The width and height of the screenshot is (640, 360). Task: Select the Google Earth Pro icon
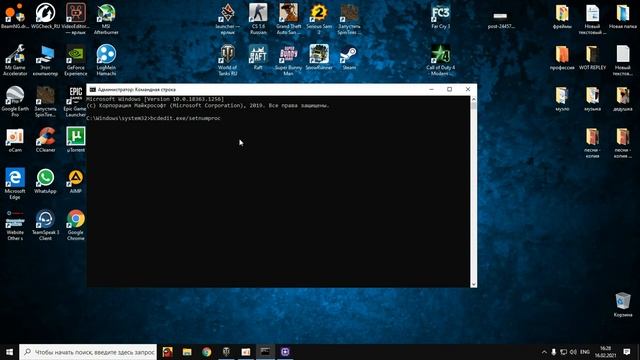(x=15, y=101)
